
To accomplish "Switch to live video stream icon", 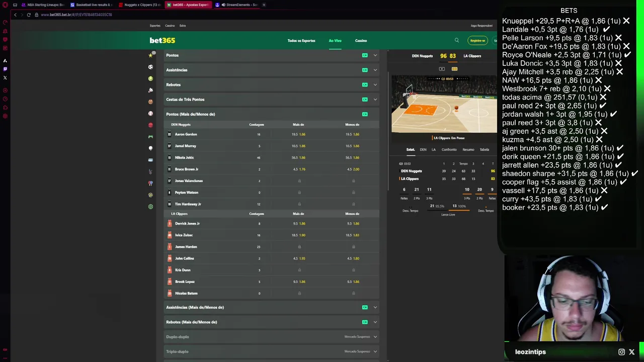I will click(442, 69).
